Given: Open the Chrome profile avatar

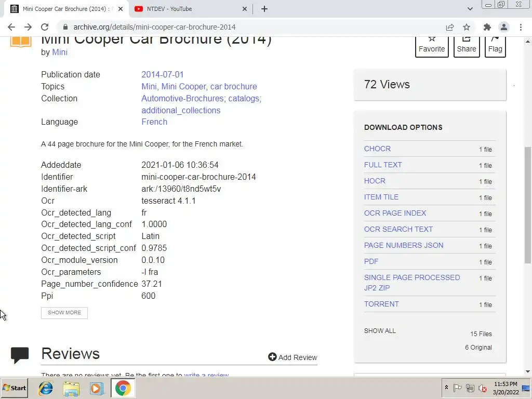Looking at the screenshot, I should click(x=504, y=27).
